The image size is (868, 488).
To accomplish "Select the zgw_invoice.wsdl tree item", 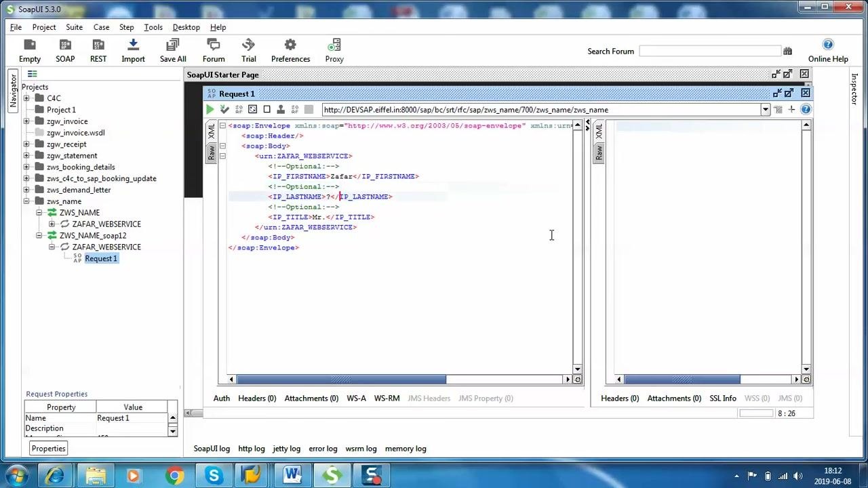I will click(75, 133).
